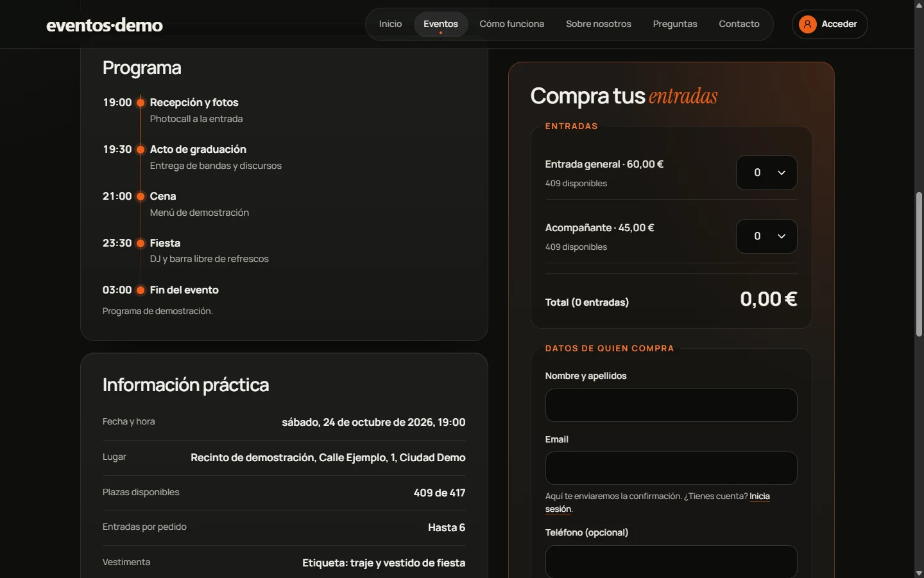Click 'Etiqueta: traje y vestido de fiesta'
Viewport: 924px width, 578px height.
click(x=384, y=563)
